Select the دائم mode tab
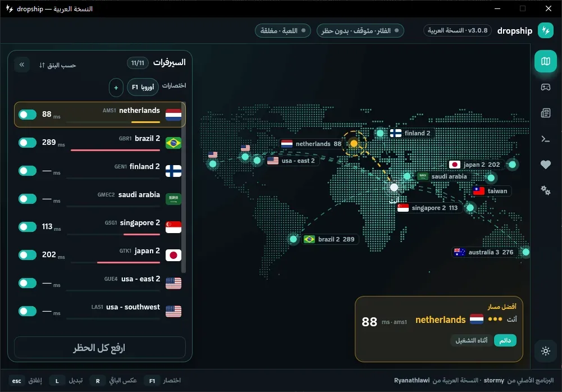Image resolution: width=562 pixels, height=392 pixels. 505,340
